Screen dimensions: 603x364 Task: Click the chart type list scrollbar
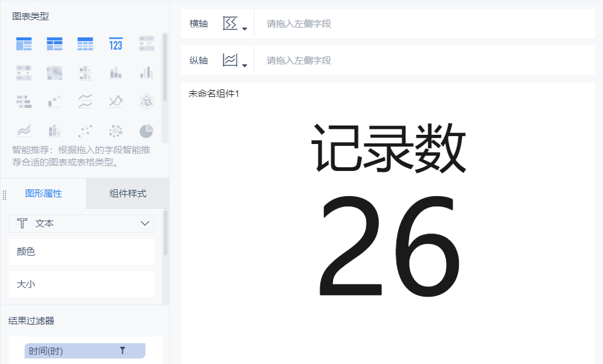(x=165, y=67)
